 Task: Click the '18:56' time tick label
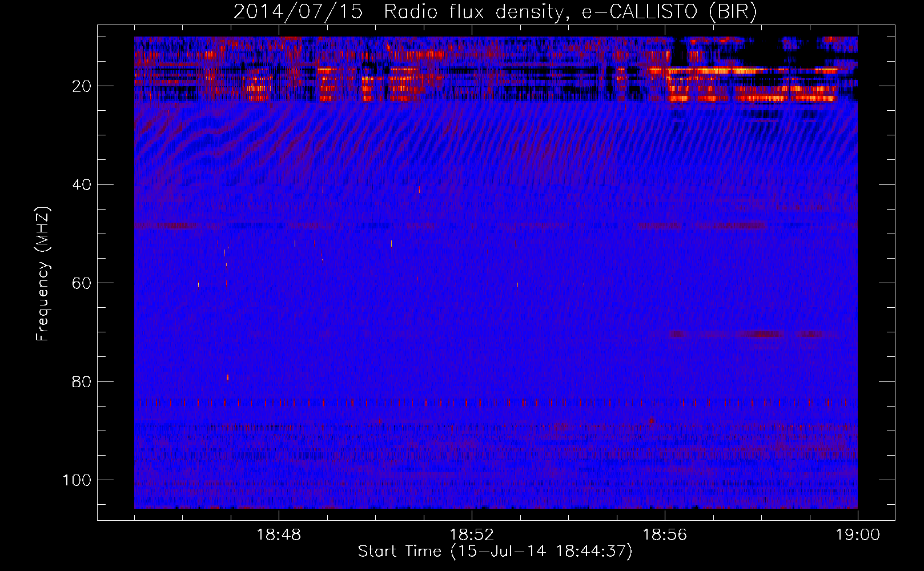click(665, 535)
